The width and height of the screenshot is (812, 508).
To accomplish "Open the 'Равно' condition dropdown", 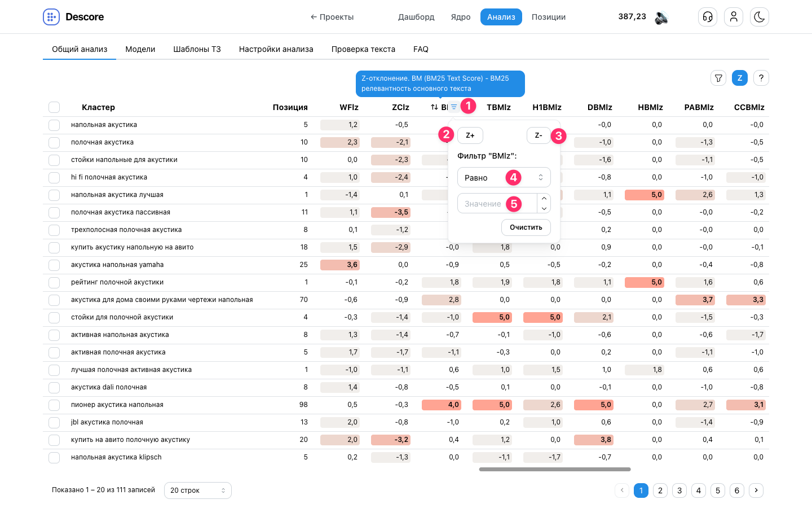I will pos(504,177).
